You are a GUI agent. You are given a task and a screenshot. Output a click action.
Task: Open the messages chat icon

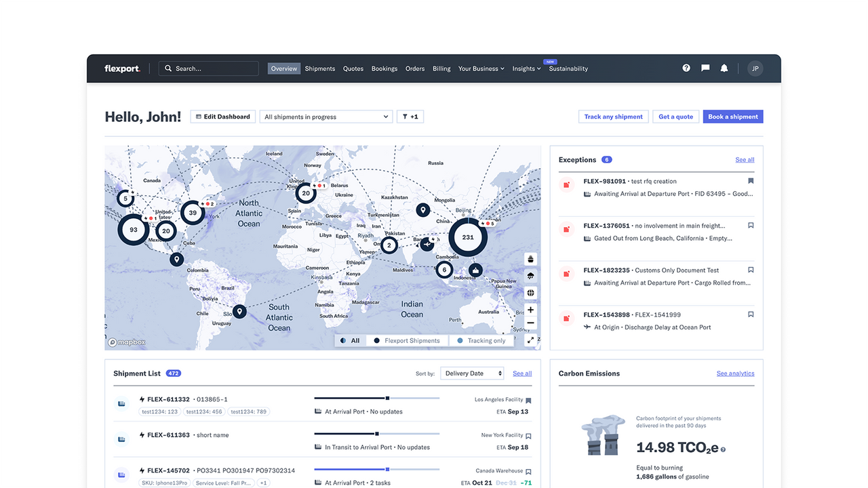pyautogui.click(x=705, y=68)
